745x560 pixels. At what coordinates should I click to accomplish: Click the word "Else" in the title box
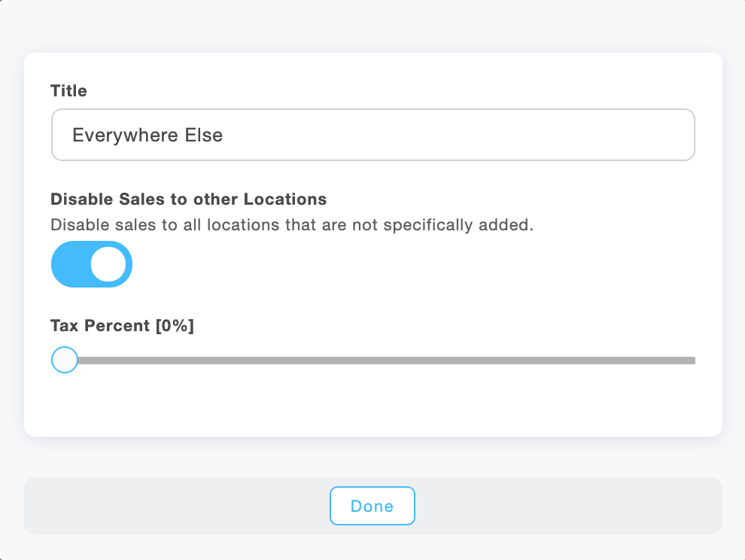point(204,135)
